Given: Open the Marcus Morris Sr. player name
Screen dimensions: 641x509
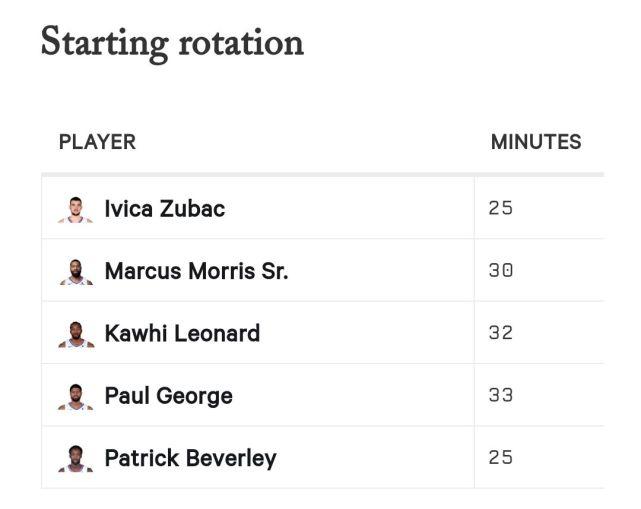Looking at the screenshot, I should point(197,271).
